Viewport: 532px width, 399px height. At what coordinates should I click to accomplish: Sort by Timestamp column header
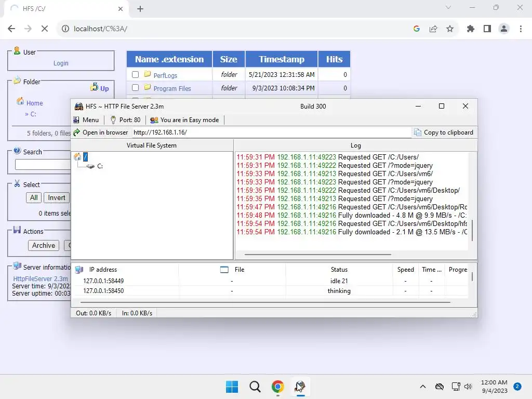(x=282, y=59)
